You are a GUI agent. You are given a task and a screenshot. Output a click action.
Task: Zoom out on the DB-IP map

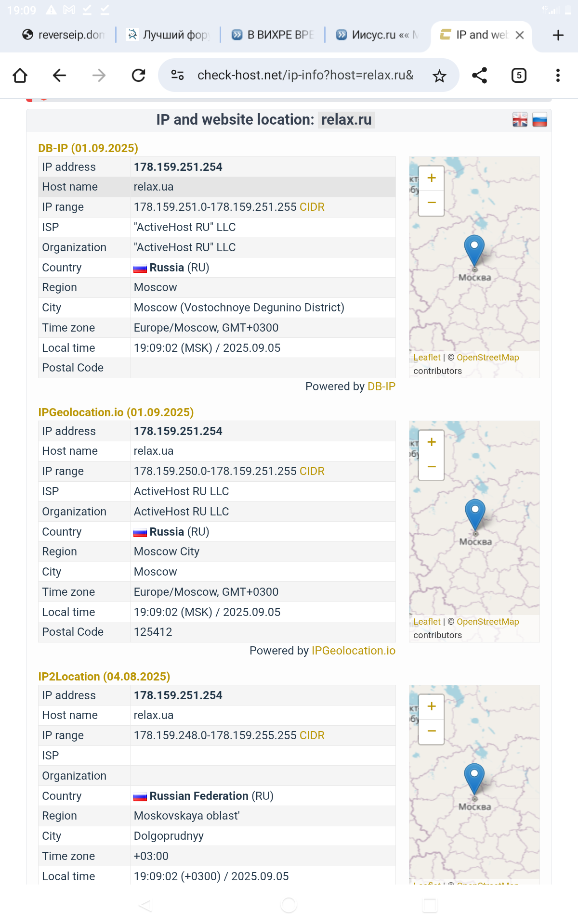[x=432, y=203]
